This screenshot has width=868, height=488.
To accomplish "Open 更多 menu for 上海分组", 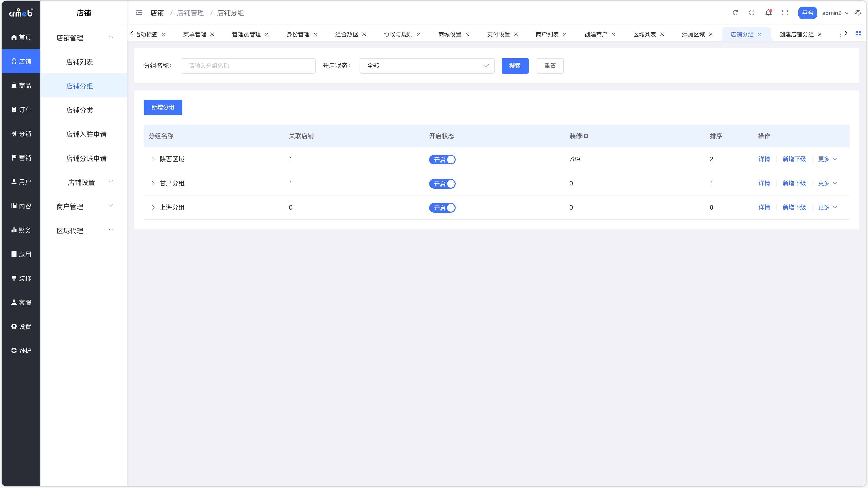I will click(x=827, y=207).
